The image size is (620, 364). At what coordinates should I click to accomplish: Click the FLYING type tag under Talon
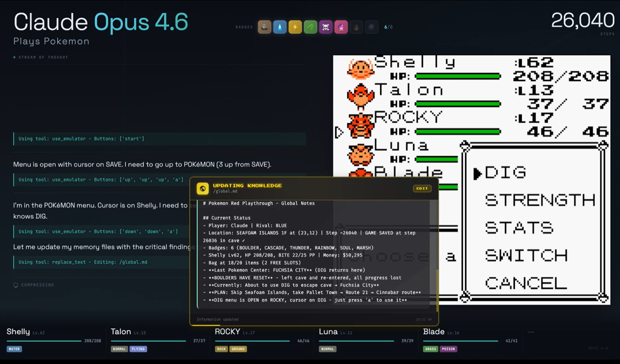[138, 349]
